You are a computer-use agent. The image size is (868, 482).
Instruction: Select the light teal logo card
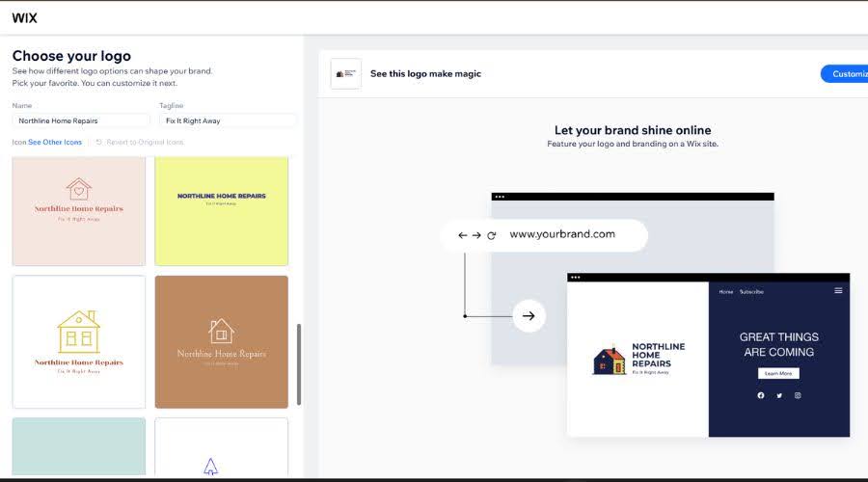79,446
